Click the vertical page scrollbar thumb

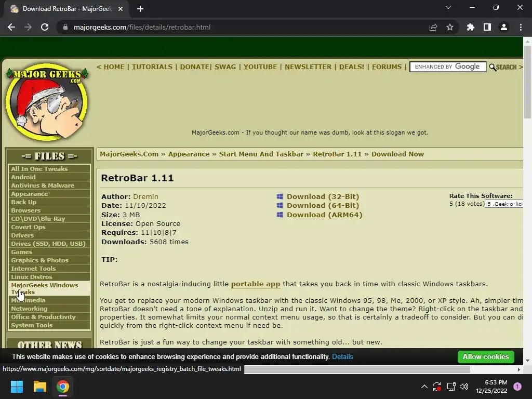click(x=527, y=82)
